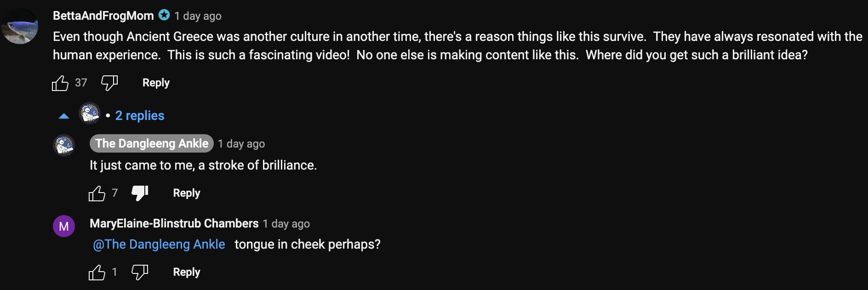Open The Dangleeng Ankle highlighted channel name
868x290 pixels.
coord(152,143)
